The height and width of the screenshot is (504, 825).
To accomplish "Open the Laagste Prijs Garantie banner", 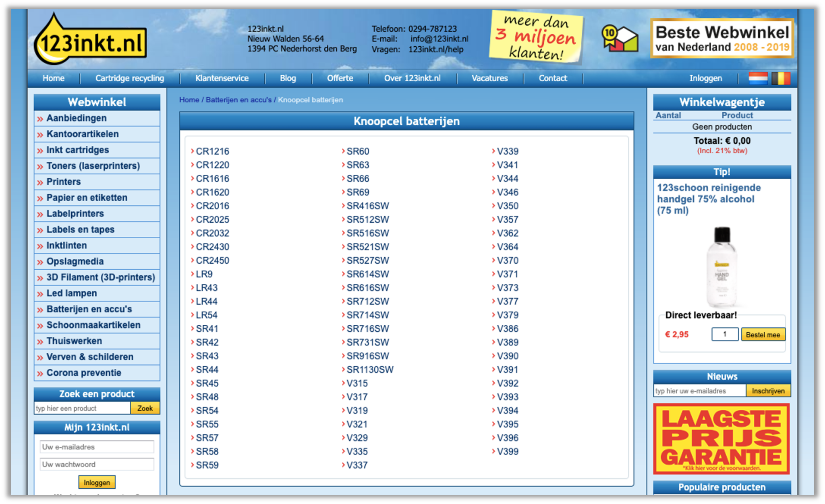I will coord(721,438).
